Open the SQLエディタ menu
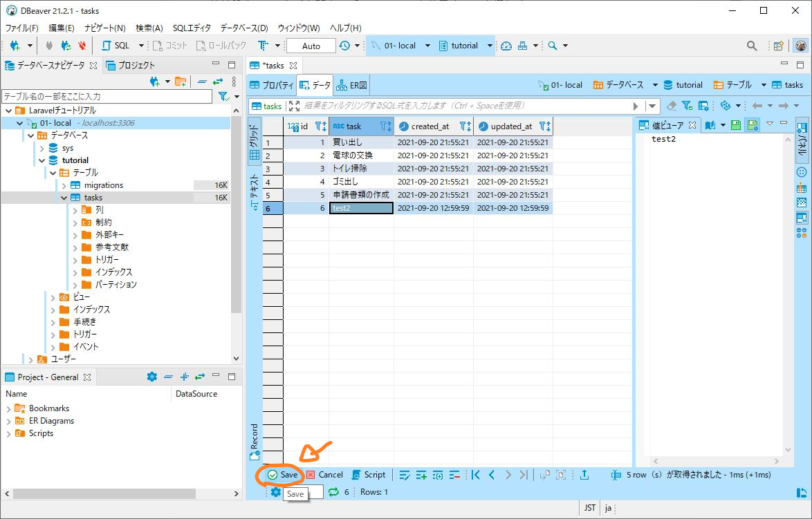 point(192,28)
